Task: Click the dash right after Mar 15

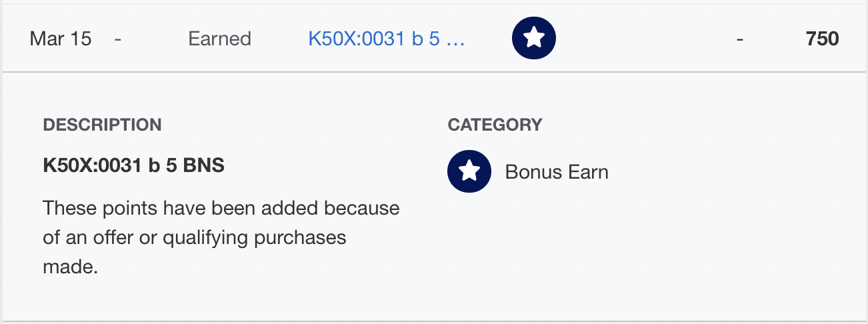Action: pos(118,39)
